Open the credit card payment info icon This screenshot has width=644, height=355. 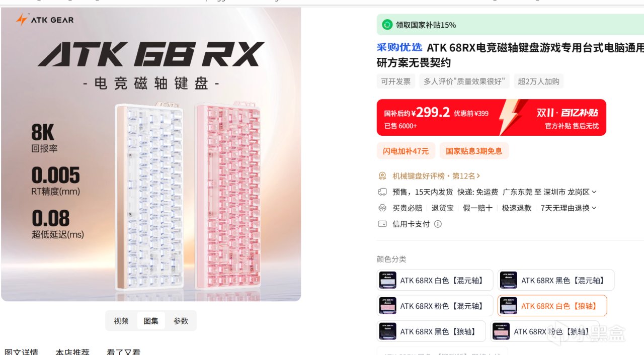click(438, 224)
